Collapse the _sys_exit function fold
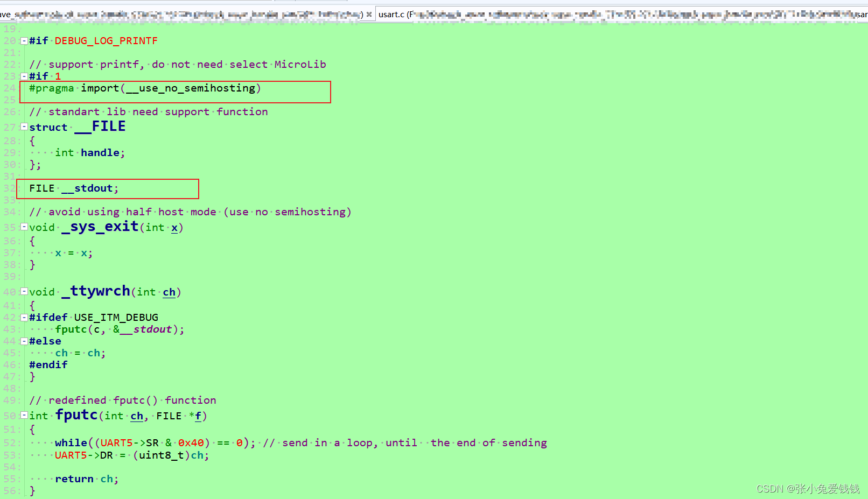This screenshot has height=499, width=868. (24, 227)
